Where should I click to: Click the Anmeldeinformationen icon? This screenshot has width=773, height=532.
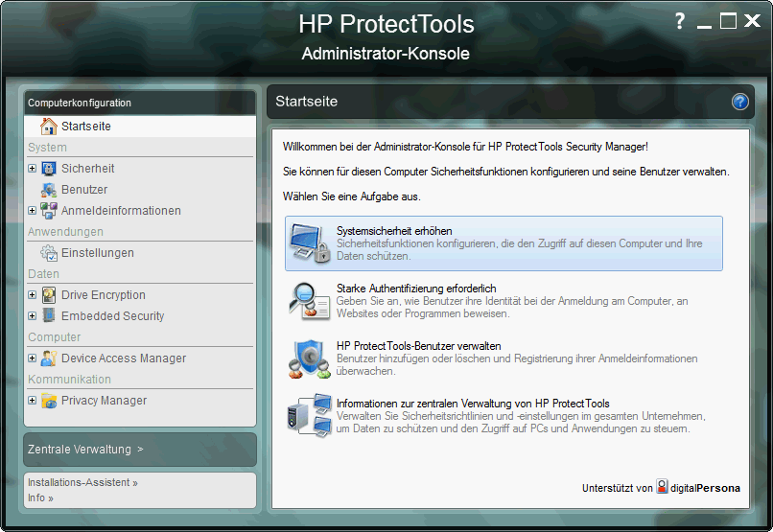click(48, 210)
